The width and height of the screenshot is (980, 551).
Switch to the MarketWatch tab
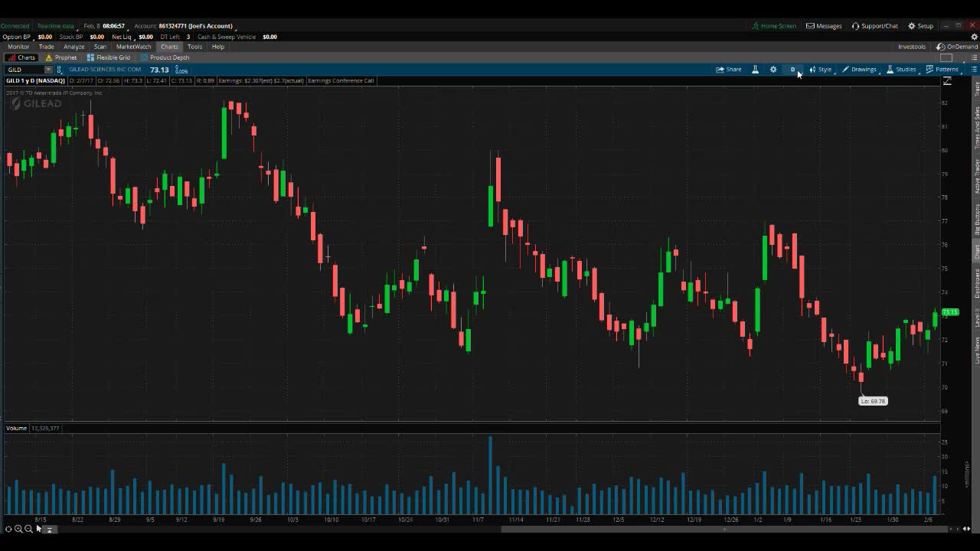(134, 47)
